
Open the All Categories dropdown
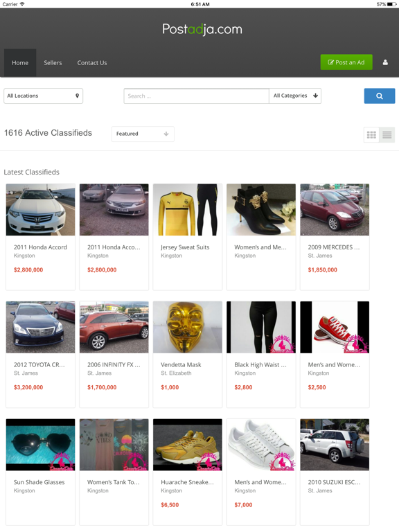click(295, 96)
